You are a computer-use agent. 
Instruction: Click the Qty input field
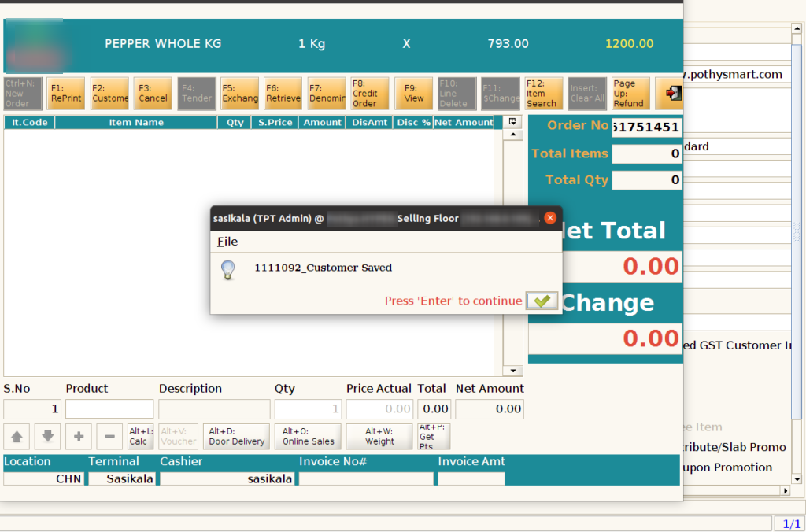pos(308,409)
